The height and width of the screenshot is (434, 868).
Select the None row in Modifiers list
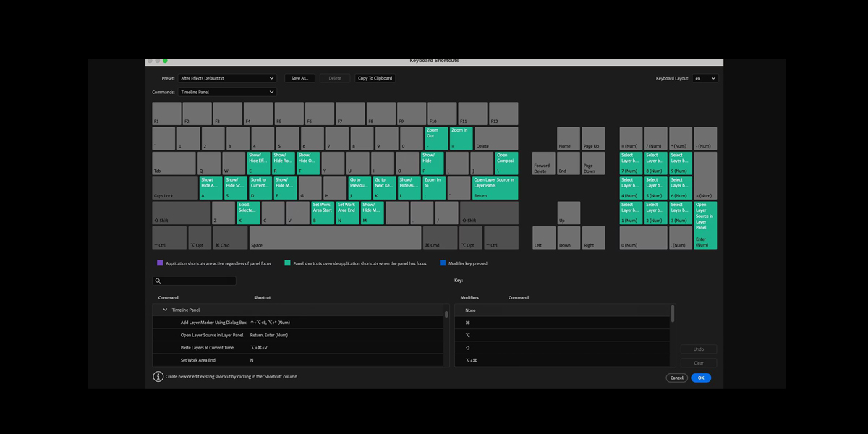563,310
